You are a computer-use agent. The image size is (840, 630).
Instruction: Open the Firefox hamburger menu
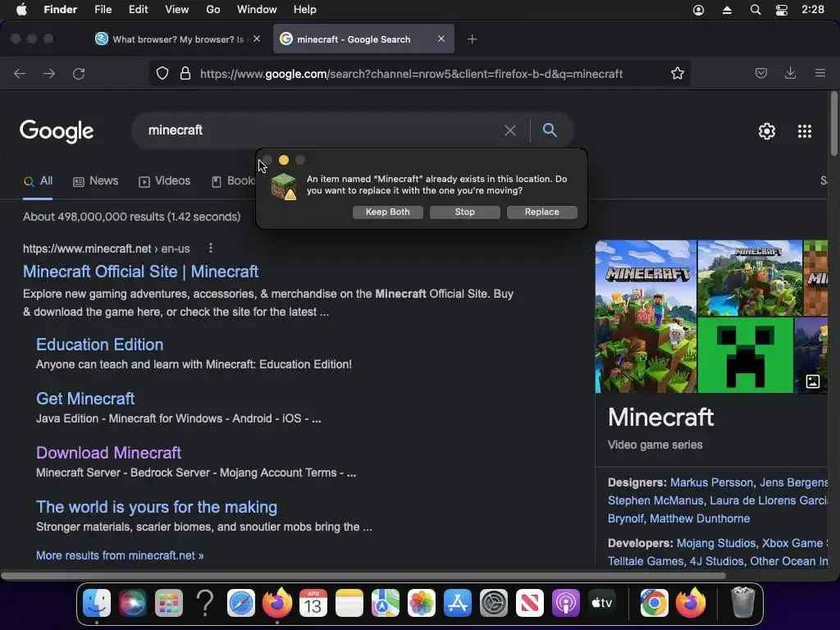[x=819, y=73]
